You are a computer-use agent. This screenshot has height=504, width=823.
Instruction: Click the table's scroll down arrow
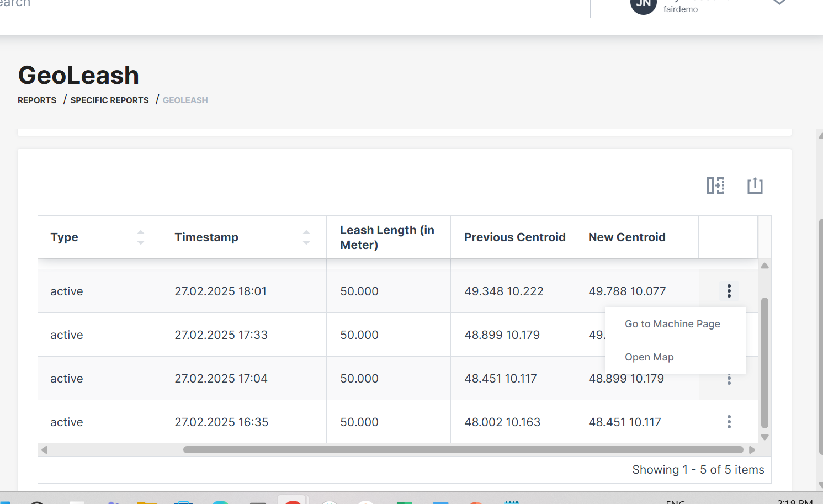764,437
